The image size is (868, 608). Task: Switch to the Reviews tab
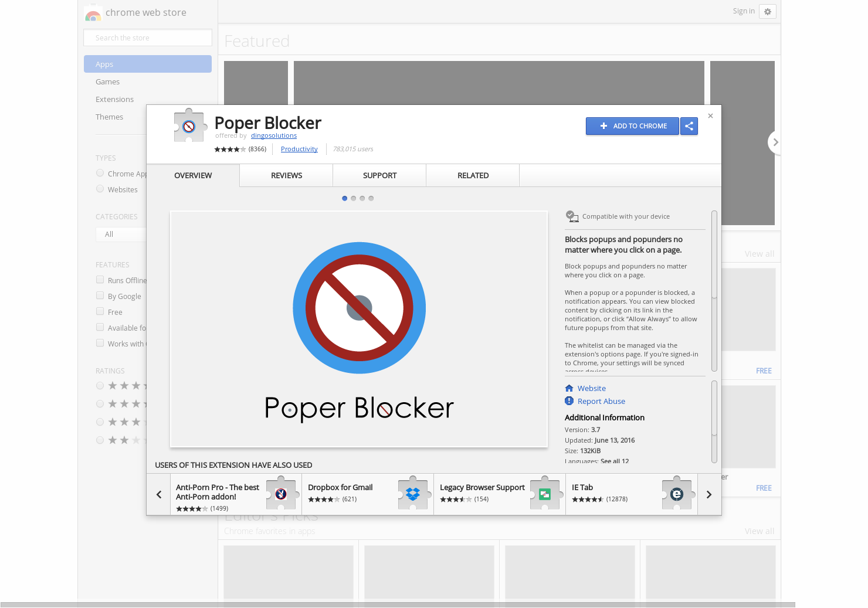tap(286, 175)
